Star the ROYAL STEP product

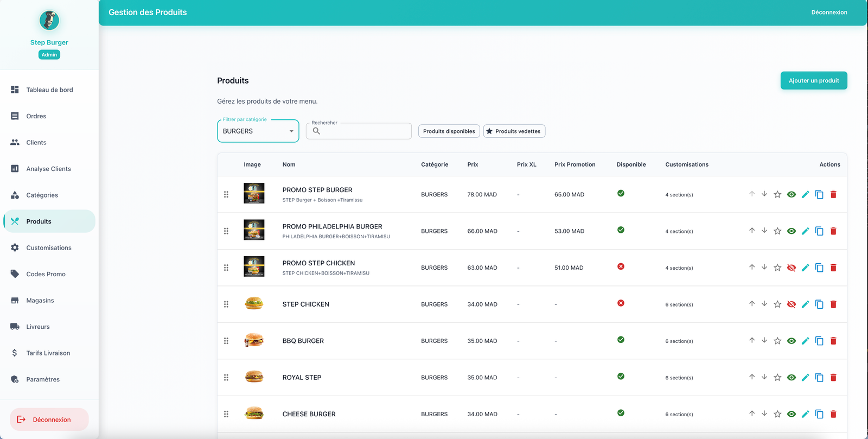[777, 378]
